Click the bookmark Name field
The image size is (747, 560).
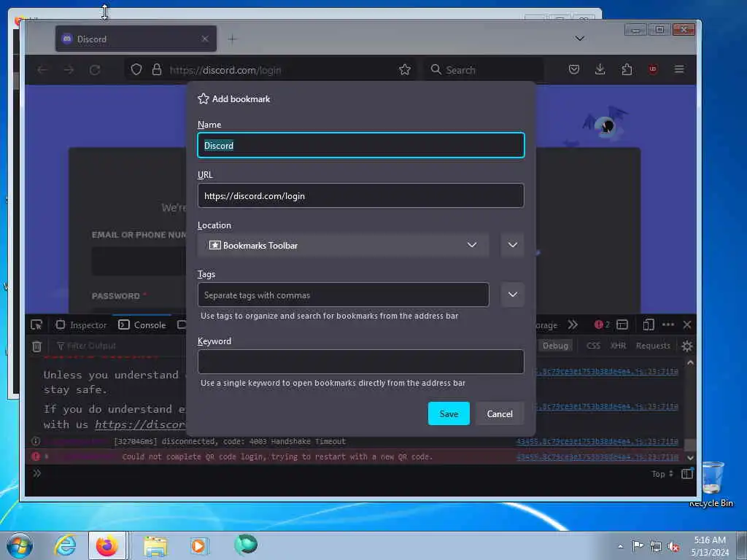click(360, 145)
